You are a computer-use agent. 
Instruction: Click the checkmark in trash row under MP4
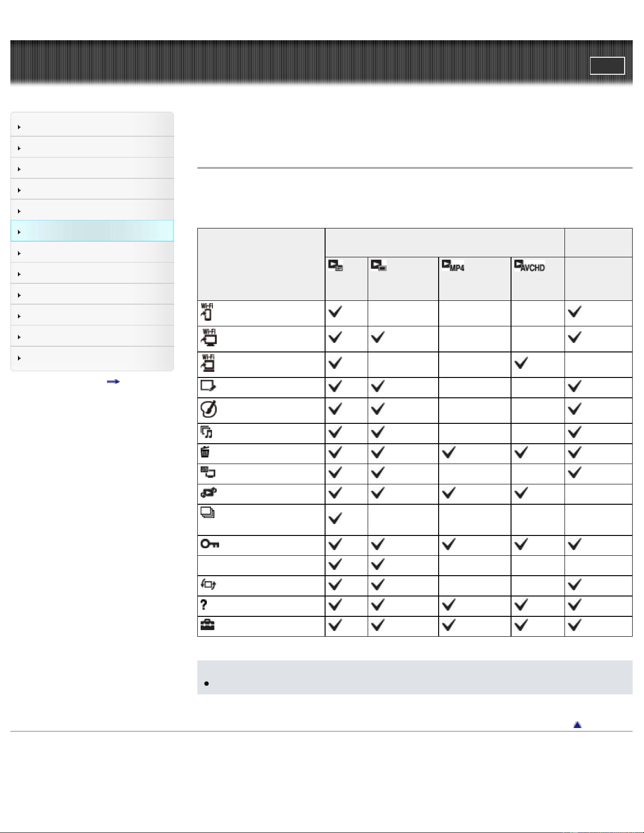click(x=449, y=453)
